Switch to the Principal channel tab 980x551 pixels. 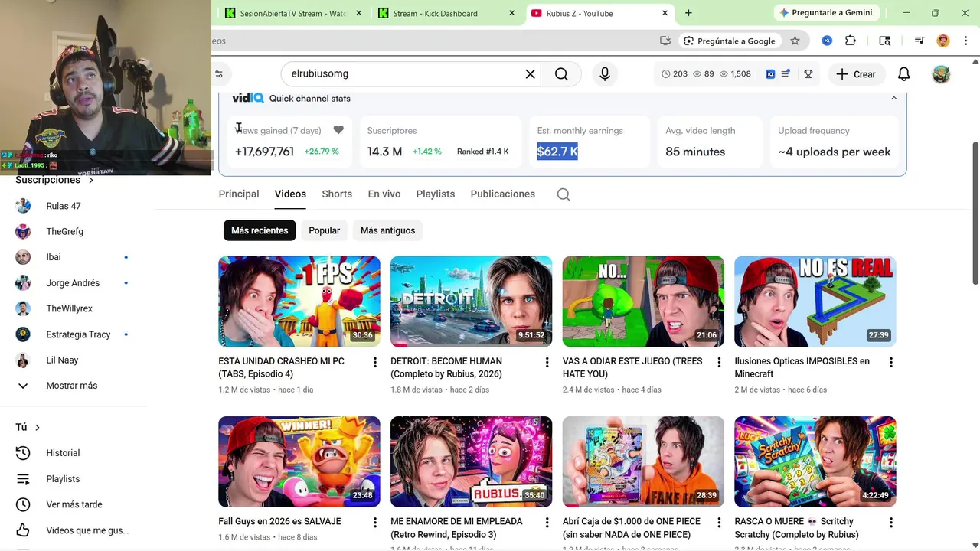pos(239,194)
